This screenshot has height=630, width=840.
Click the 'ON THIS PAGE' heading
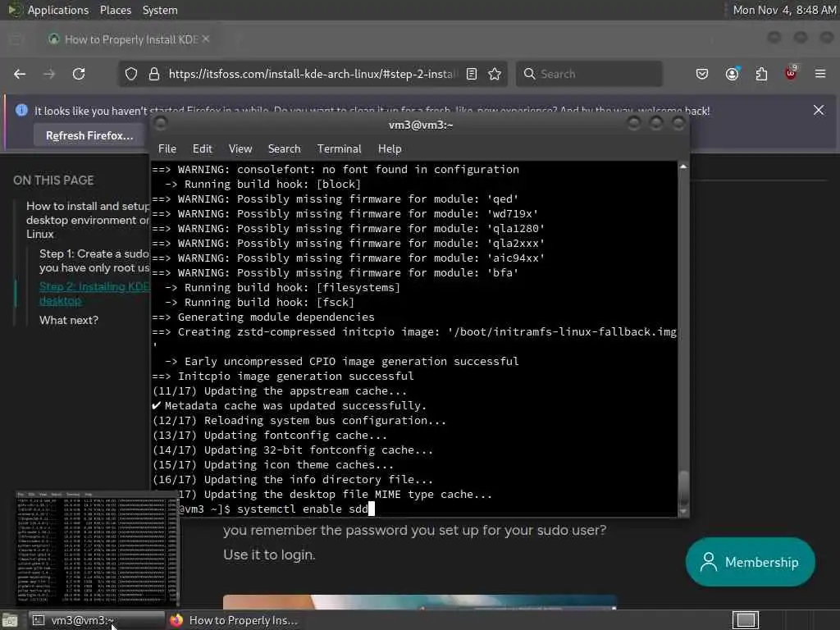(x=53, y=180)
